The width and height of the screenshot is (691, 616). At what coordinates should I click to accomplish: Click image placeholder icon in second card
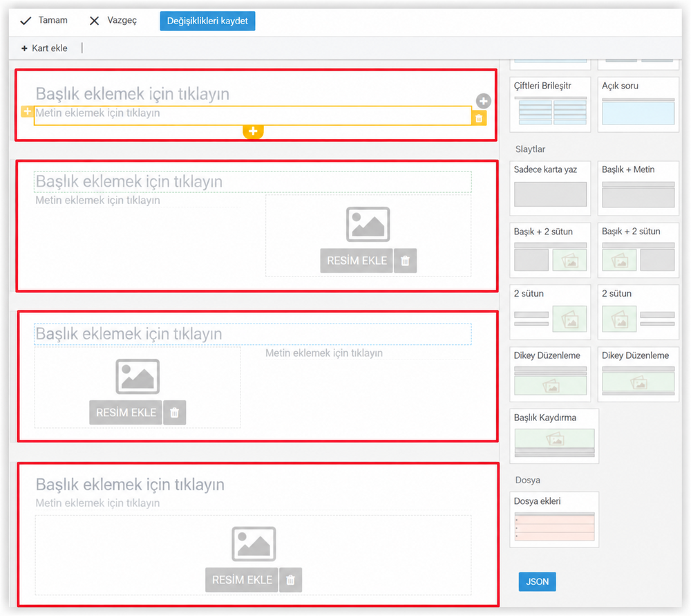coord(368,225)
